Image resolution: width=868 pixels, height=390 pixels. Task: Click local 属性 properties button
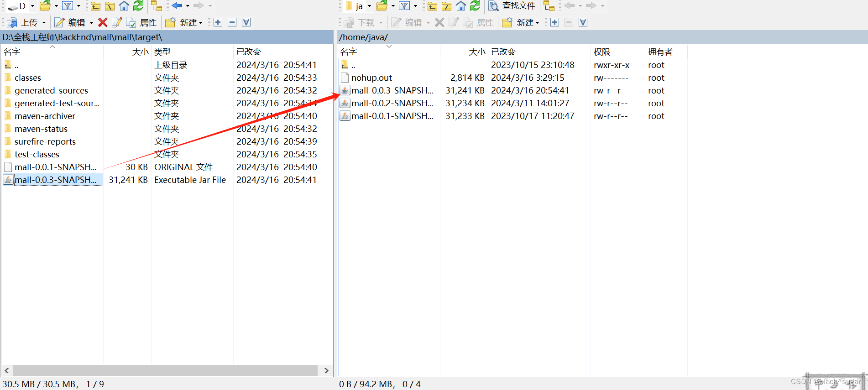(x=141, y=22)
